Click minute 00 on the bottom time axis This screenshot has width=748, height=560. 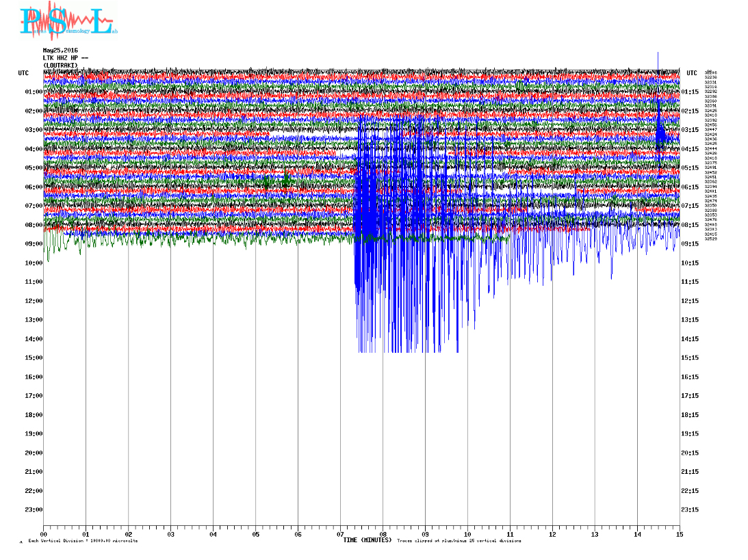(x=44, y=534)
